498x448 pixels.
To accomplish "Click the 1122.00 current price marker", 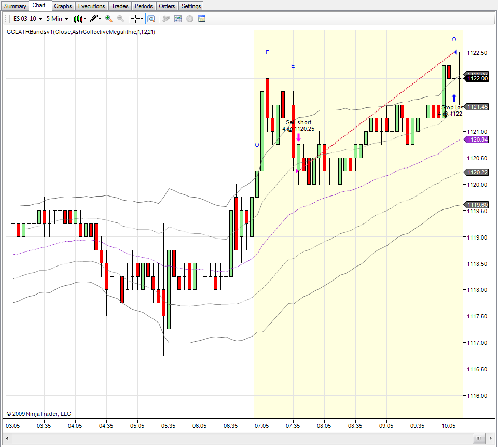I will tap(476, 78).
